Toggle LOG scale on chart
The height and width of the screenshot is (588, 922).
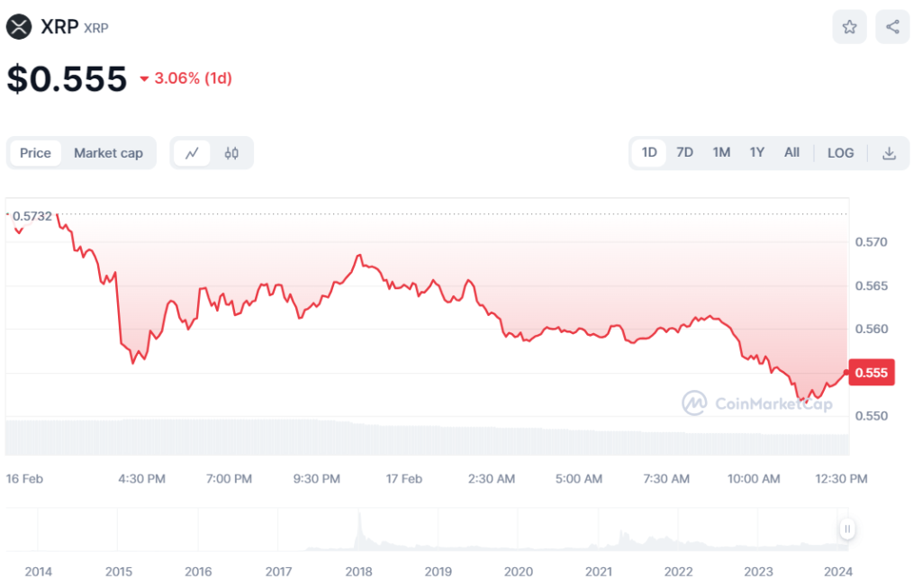(840, 153)
